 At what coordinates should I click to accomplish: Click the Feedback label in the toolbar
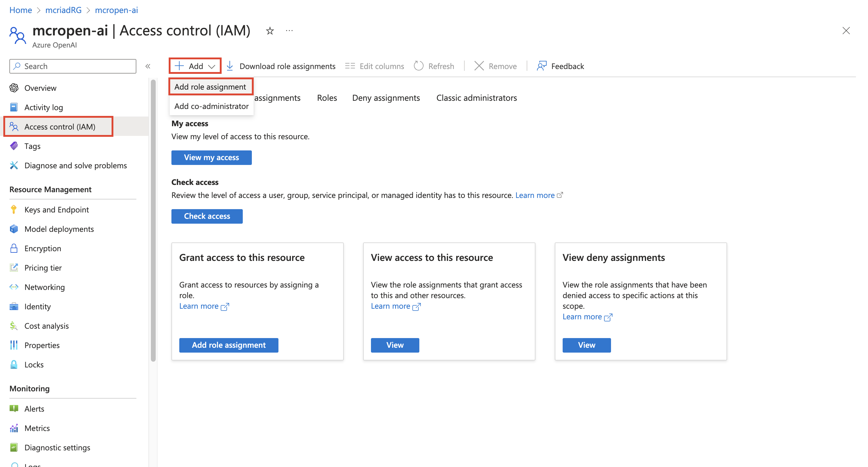(567, 66)
